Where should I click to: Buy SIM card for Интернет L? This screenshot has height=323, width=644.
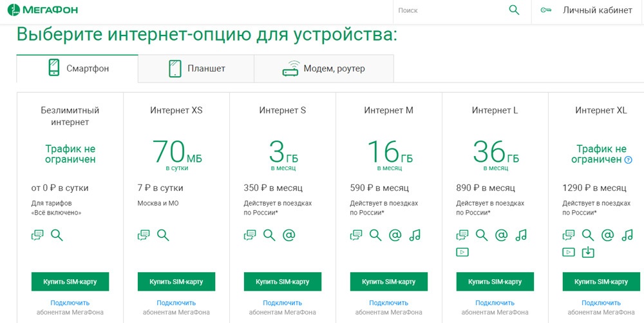coord(495,282)
